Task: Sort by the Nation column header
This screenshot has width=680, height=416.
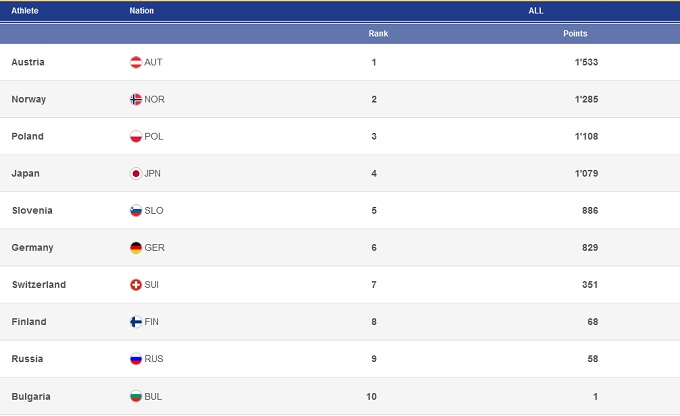Action: 142,10
